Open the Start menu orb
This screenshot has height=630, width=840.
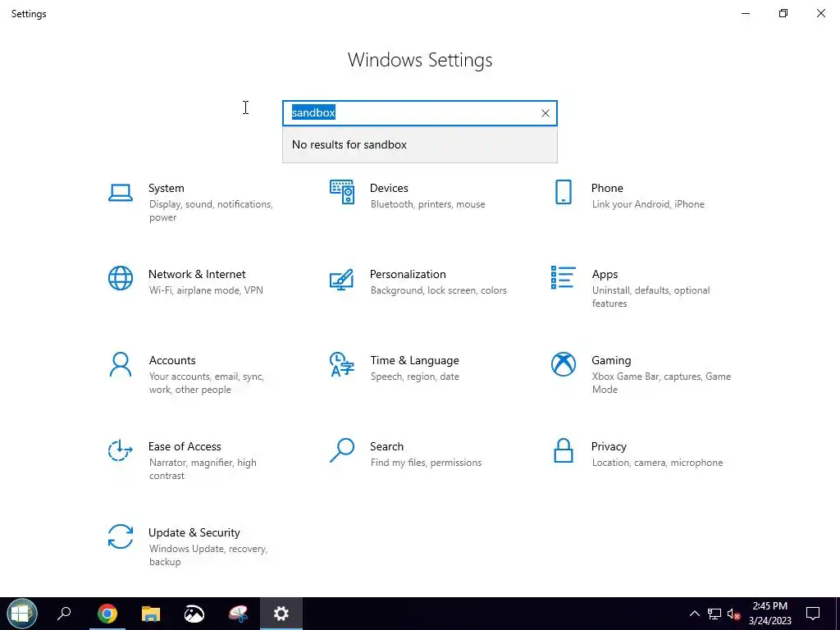[21, 614]
